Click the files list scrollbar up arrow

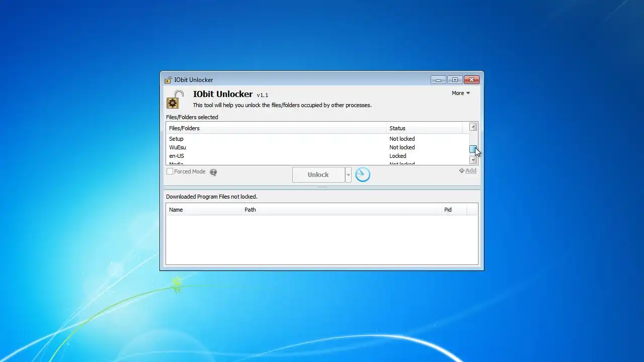pos(473,127)
